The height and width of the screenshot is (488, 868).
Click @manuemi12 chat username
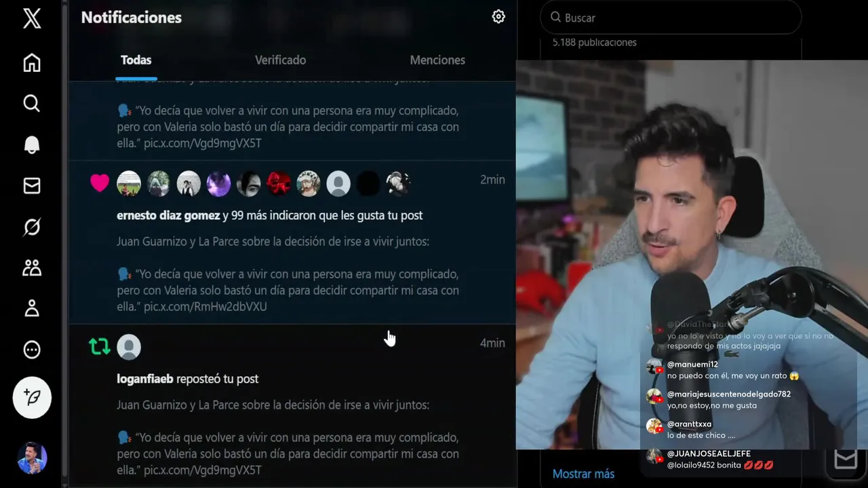coord(692,365)
